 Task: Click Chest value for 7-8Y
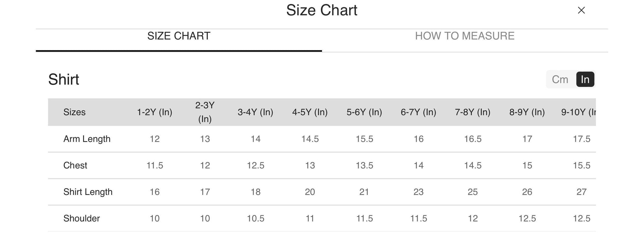[x=473, y=165]
